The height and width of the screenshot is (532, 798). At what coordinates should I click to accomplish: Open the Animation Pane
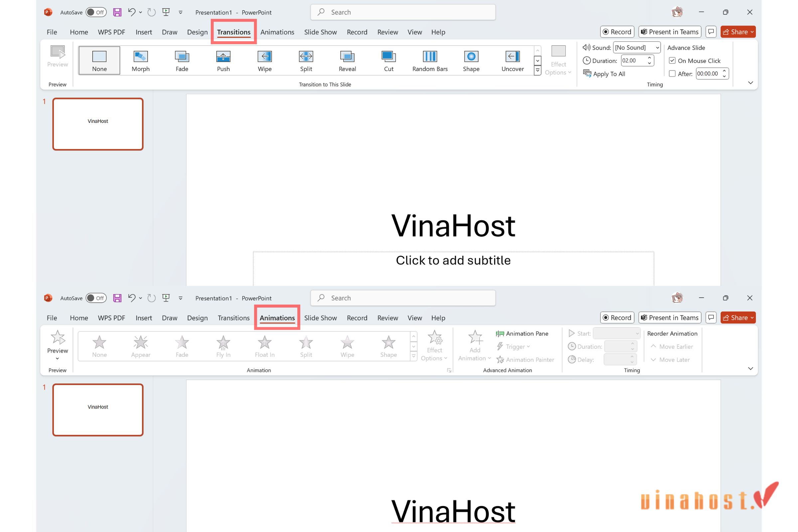[x=522, y=333]
